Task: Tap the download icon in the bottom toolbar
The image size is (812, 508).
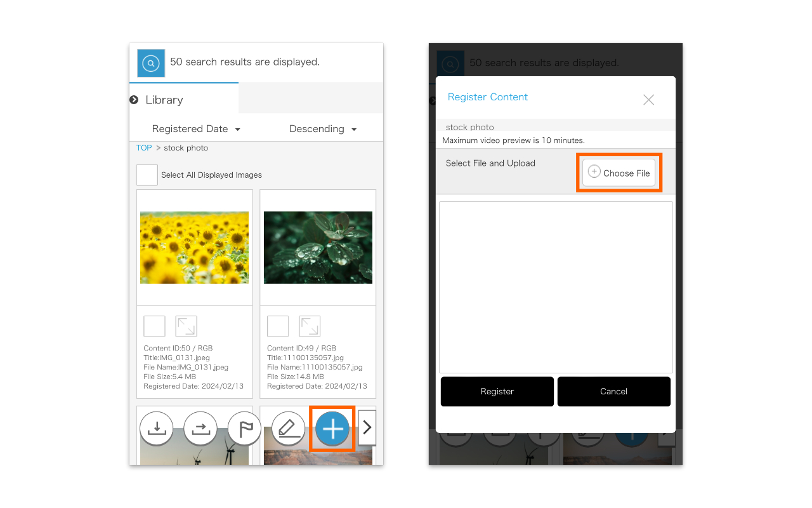Action: pos(156,429)
